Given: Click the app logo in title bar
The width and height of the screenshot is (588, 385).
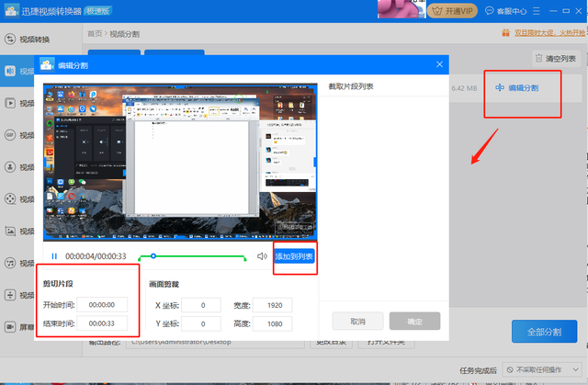Looking at the screenshot, I should [x=12, y=10].
